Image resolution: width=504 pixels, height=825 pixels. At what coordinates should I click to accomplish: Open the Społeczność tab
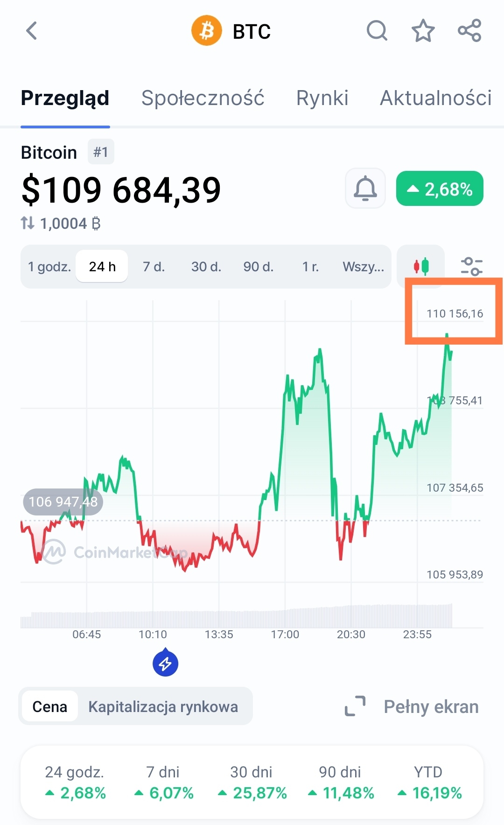[x=203, y=98]
